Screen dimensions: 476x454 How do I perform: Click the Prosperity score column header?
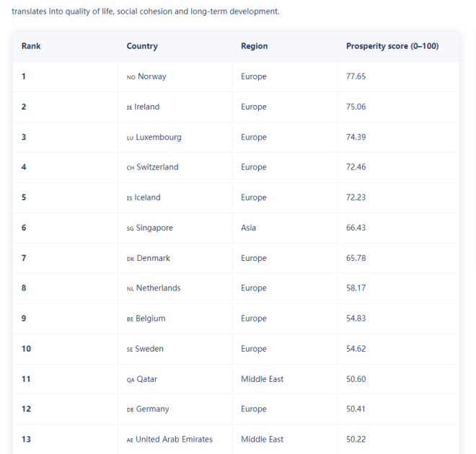click(392, 46)
